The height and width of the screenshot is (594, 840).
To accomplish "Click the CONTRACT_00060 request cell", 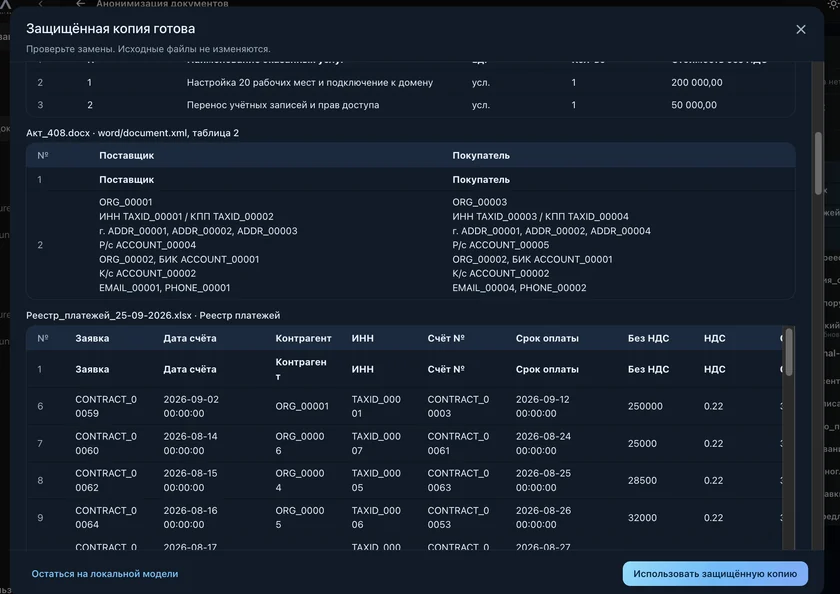I will [x=106, y=443].
